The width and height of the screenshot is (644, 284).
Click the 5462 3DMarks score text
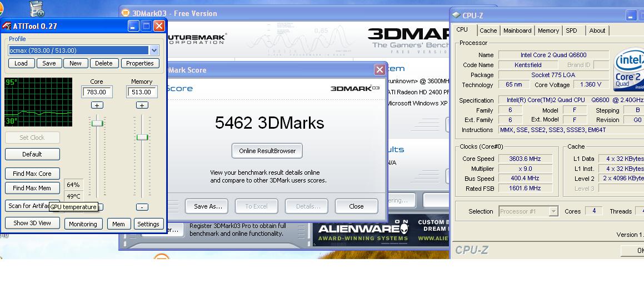269,123
